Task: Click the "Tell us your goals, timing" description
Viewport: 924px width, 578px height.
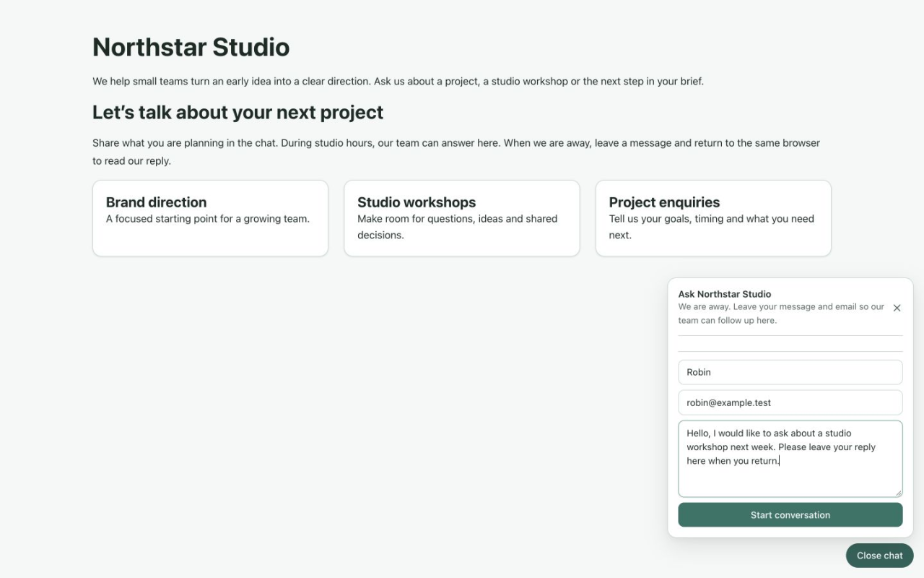Action: coord(712,227)
